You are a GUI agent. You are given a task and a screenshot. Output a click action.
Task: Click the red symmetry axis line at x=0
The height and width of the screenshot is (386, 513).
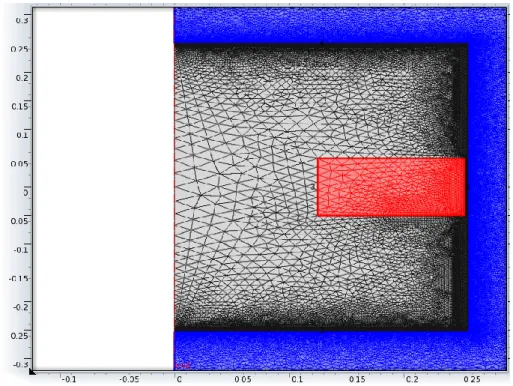click(174, 188)
